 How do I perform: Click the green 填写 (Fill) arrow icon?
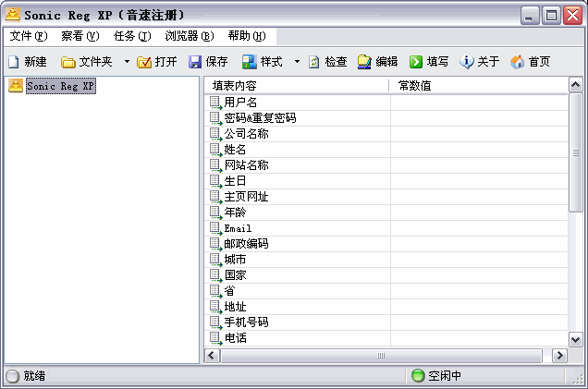pos(415,62)
